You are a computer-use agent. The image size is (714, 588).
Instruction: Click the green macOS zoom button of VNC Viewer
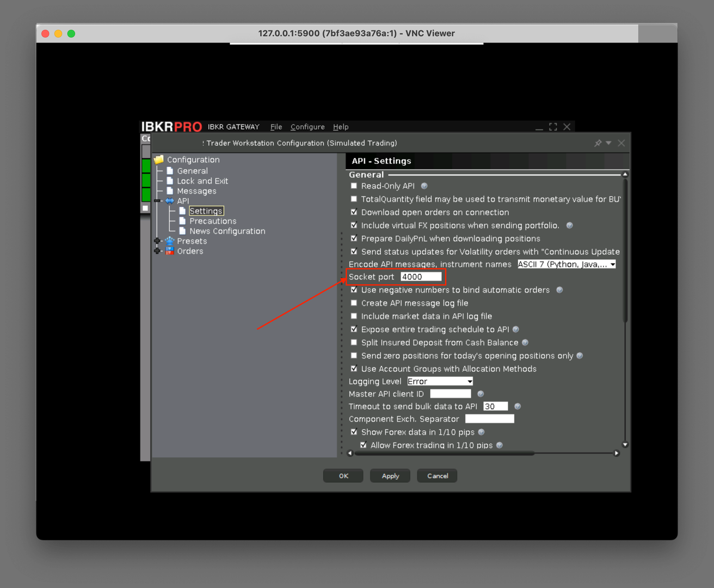pyautogui.click(x=71, y=34)
